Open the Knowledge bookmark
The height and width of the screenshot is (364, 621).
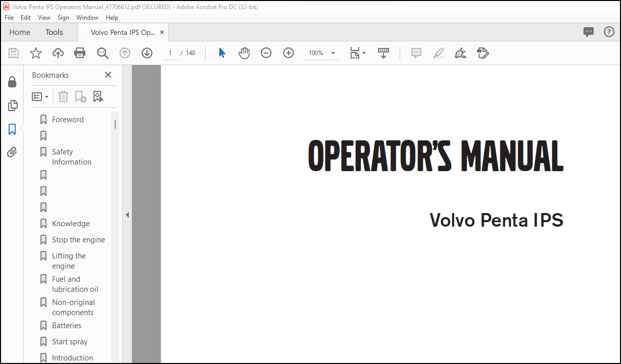(x=71, y=224)
